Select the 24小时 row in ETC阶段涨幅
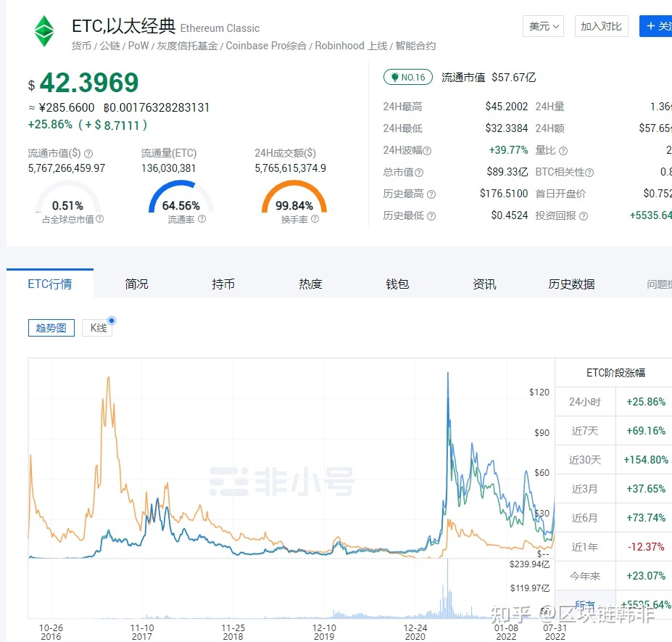 point(614,402)
